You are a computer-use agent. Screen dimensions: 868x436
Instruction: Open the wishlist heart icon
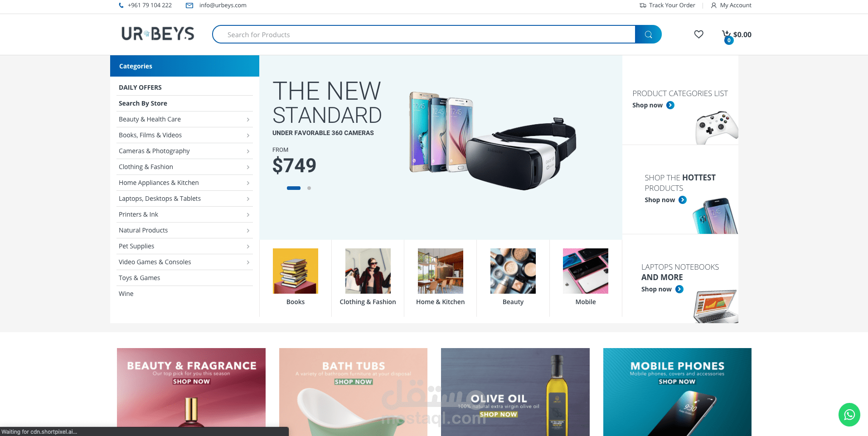(x=698, y=34)
